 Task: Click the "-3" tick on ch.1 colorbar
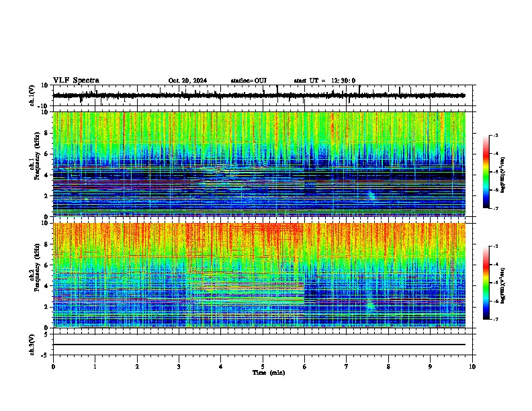pos(495,135)
